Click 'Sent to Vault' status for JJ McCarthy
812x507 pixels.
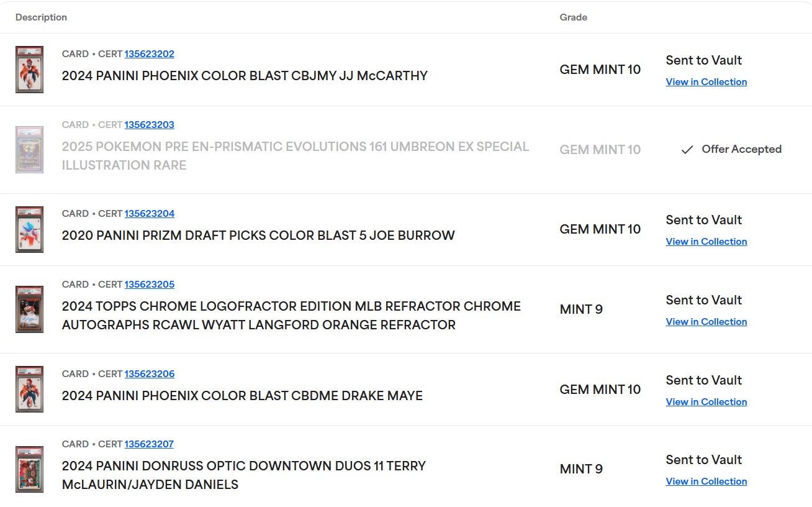point(704,60)
